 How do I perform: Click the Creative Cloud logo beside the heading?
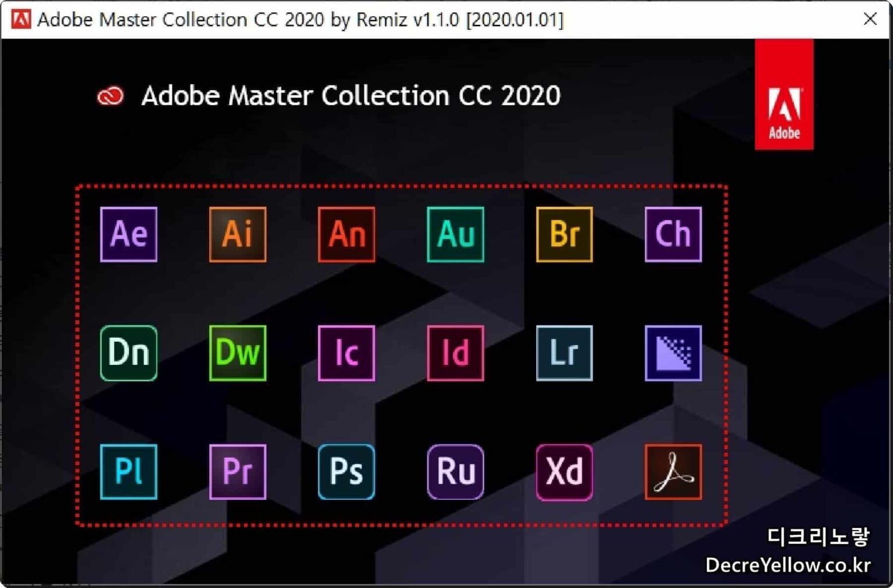tap(110, 96)
